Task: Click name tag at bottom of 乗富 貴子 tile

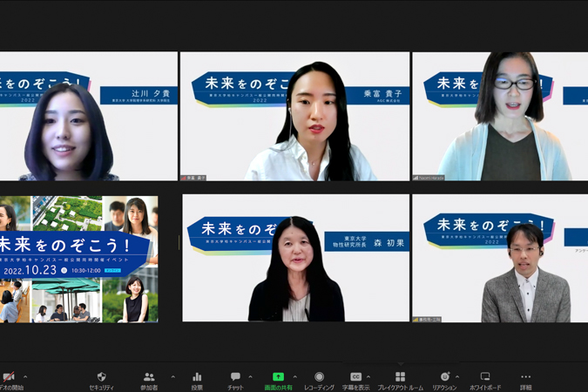Action: 193,178
